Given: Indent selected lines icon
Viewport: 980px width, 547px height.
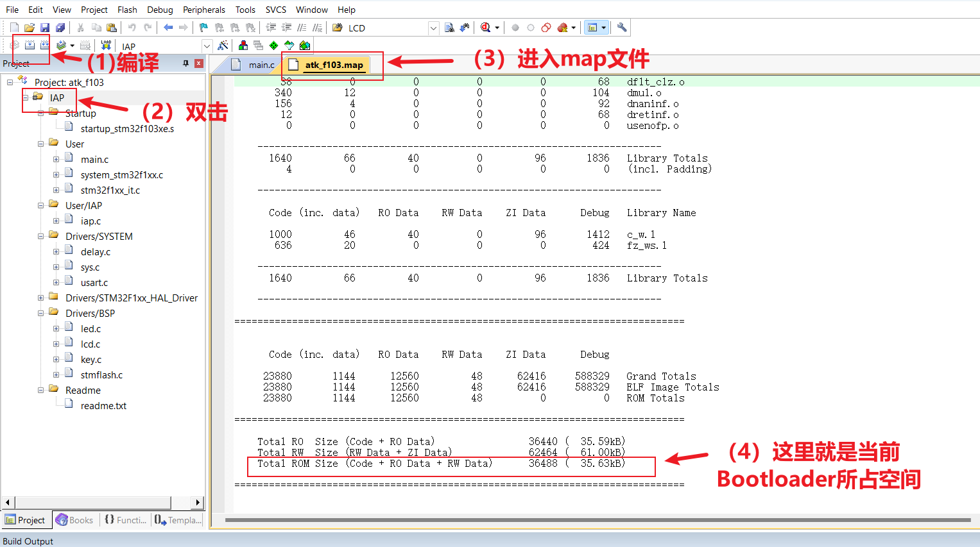Looking at the screenshot, I should click(271, 28).
